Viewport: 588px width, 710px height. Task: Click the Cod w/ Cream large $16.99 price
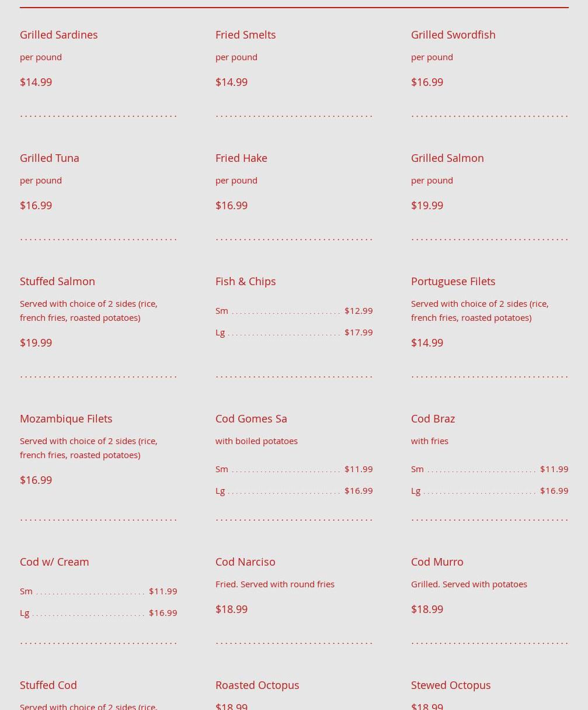coord(162,612)
